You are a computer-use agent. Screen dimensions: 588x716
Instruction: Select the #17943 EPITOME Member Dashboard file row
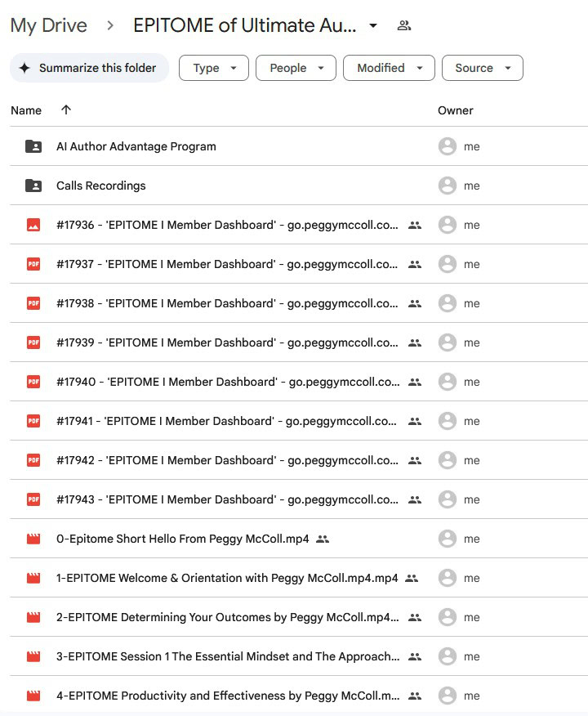pyautogui.click(x=227, y=499)
